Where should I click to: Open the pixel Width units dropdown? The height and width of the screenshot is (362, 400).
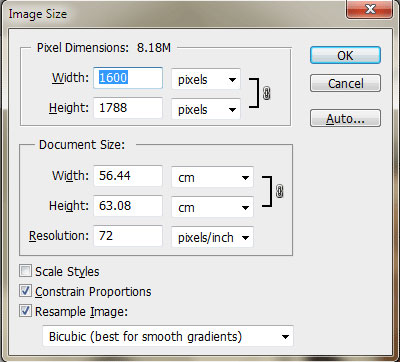coord(206,79)
